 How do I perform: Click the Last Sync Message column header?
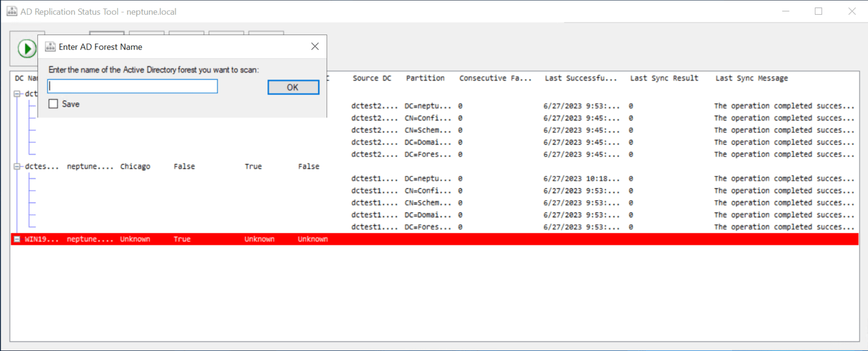(750, 78)
